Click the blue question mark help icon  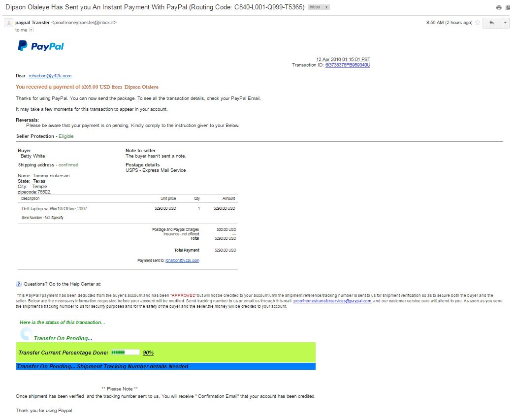(x=19, y=284)
